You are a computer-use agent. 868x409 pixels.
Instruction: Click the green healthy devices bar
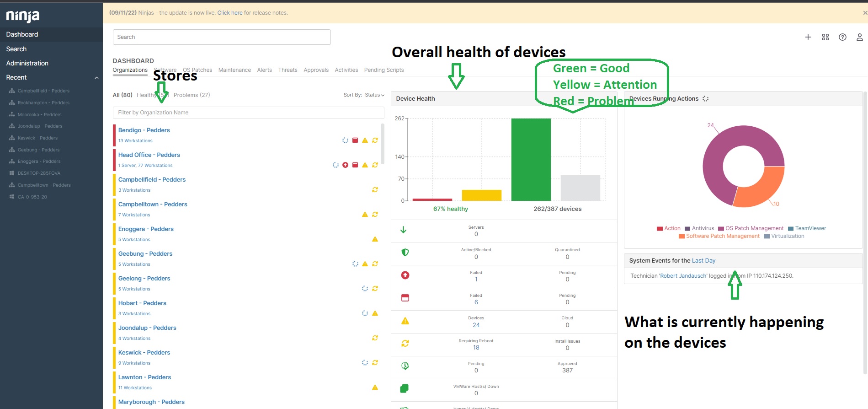pyautogui.click(x=531, y=159)
